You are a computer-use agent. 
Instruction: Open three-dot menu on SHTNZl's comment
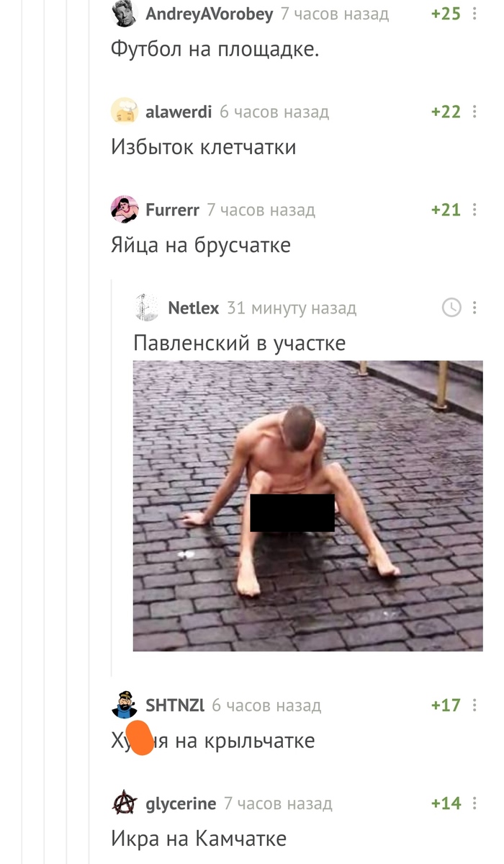click(x=474, y=705)
